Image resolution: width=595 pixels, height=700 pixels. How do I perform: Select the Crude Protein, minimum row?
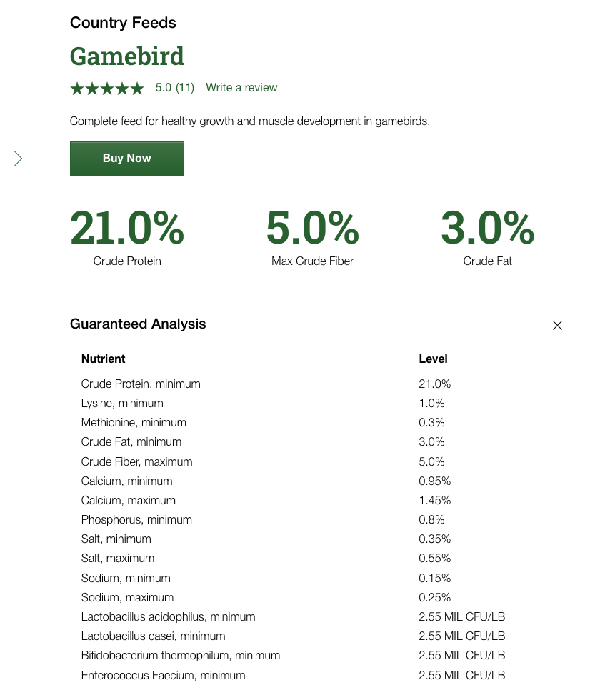(x=141, y=384)
